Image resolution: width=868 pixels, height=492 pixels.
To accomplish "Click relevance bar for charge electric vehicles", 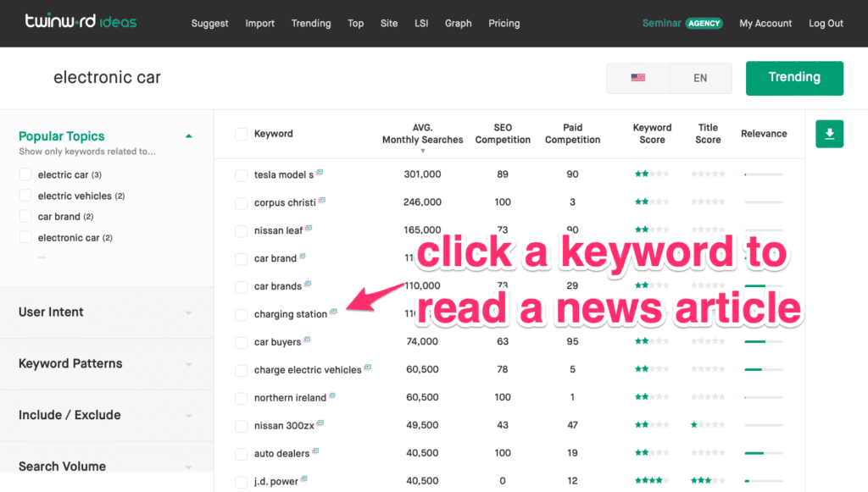I will [x=764, y=369].
